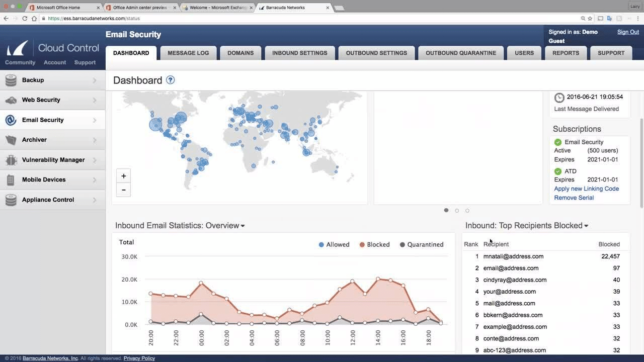Toggle the Blocked series in chart legend

coord(375,245)
